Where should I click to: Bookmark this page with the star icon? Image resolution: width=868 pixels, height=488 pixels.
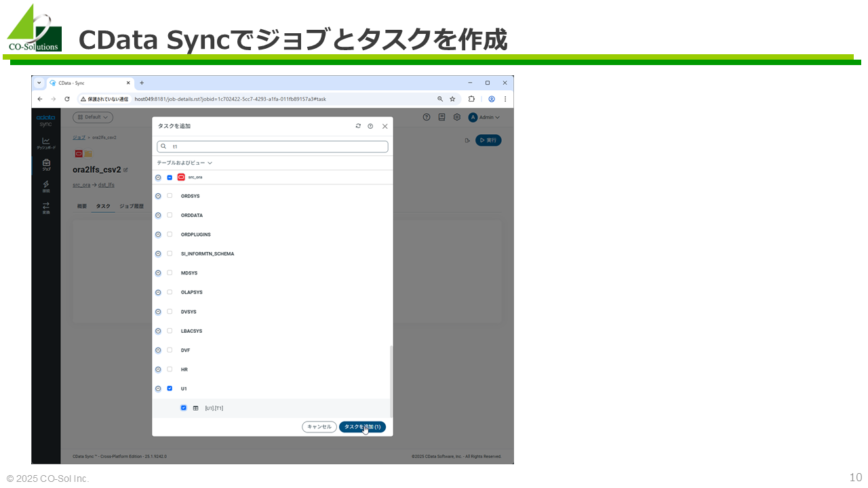pyautogui.click(x=452, y=99)
